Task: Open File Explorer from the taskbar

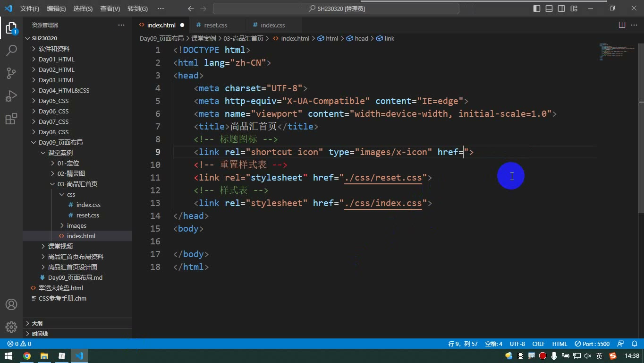Action: point(44,356)
